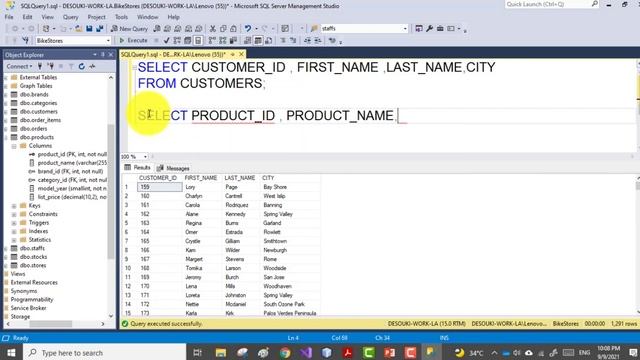Click the Cut scissors icon
The height and width of the screenshot is (360, 640).
213,29
